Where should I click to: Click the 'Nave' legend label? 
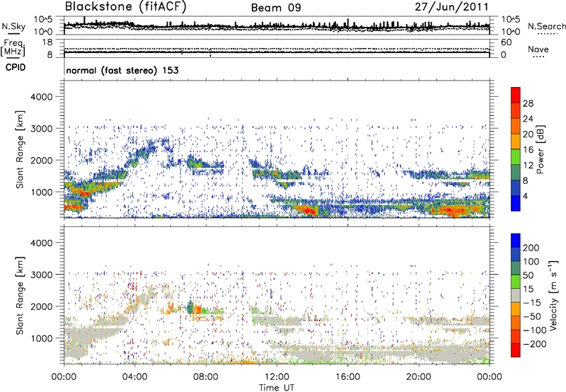click(538, 49)
